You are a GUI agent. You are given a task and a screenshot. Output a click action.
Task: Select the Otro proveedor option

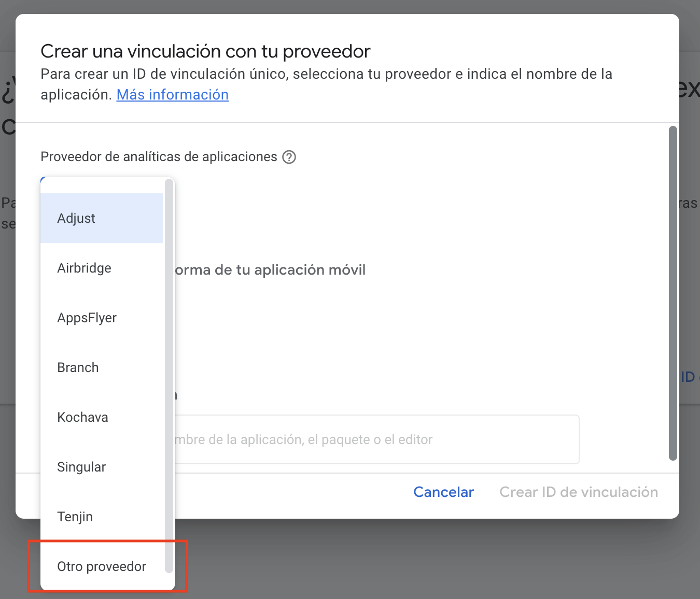[x=102, y=566]
